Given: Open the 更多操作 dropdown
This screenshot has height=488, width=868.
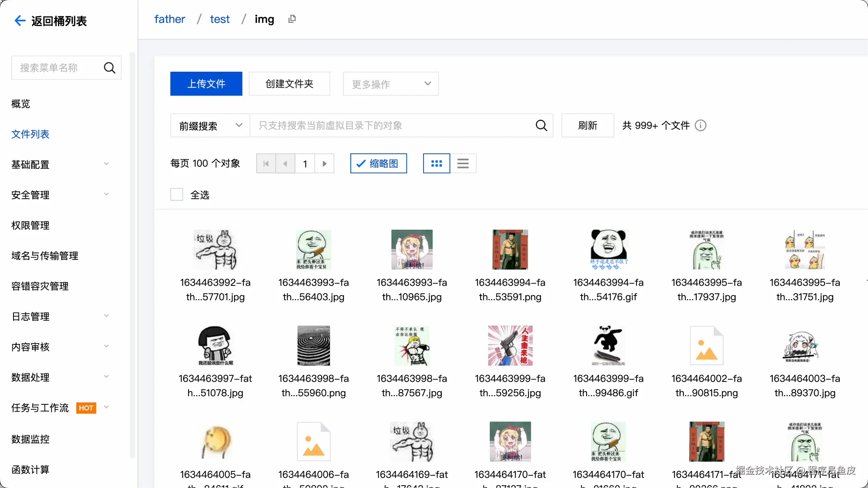Looking at the screenshot, I should (391, 84).
